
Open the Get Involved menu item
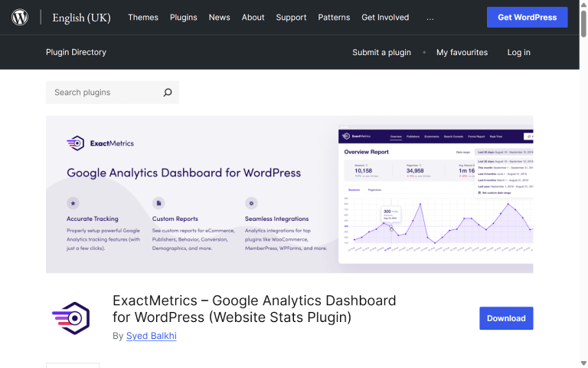[x=385, y=18]
